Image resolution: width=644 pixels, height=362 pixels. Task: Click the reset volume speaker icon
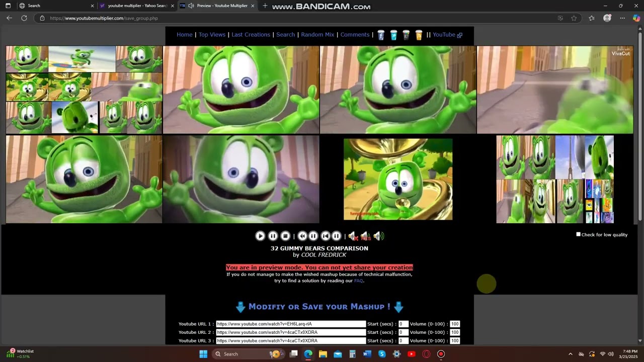[366, 236]
